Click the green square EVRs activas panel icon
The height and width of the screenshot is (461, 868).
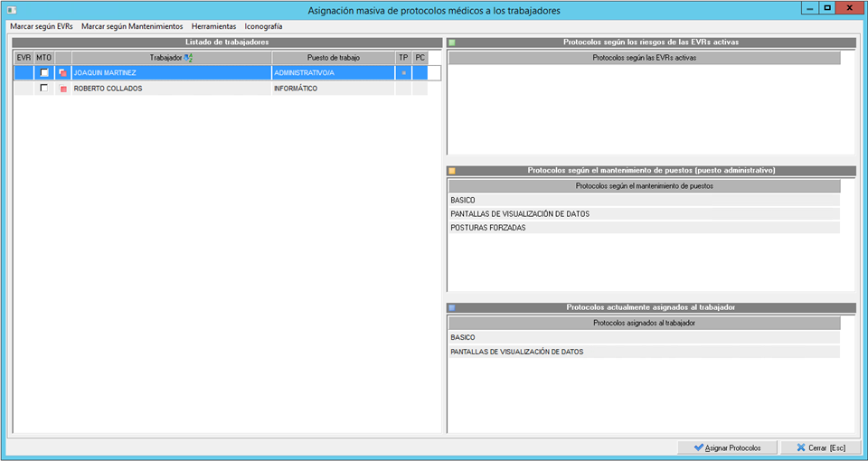pyautogui.click(x=452, y=42)
